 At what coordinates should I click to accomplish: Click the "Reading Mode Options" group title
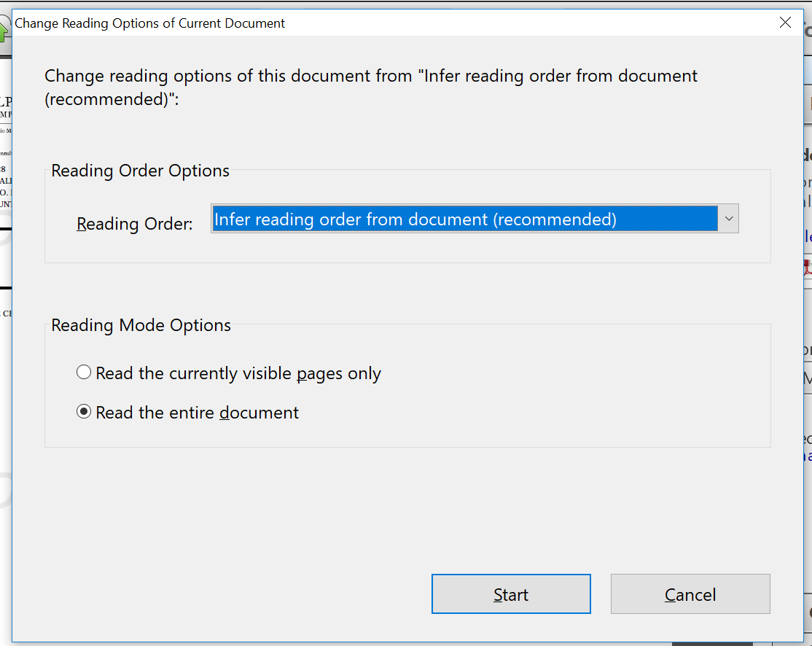click(x=141, y=325)
